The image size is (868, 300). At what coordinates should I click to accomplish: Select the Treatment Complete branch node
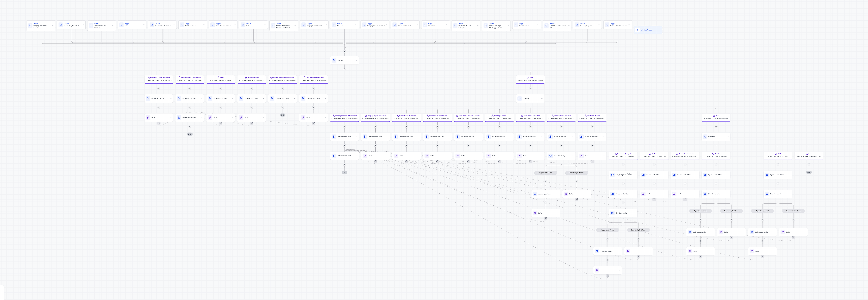(x=623, y=155)
